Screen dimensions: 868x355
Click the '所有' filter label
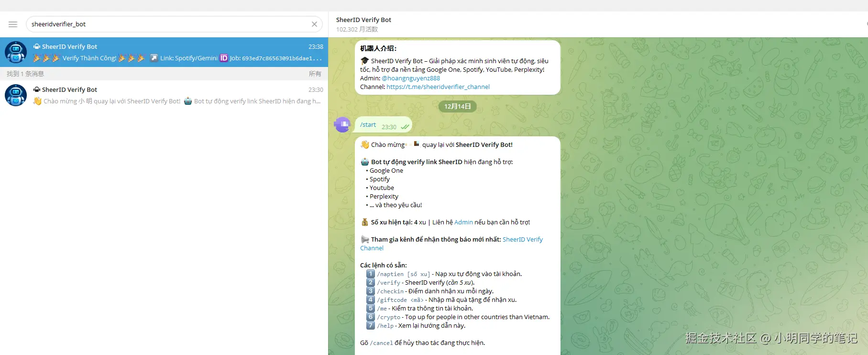pos(315,74)
